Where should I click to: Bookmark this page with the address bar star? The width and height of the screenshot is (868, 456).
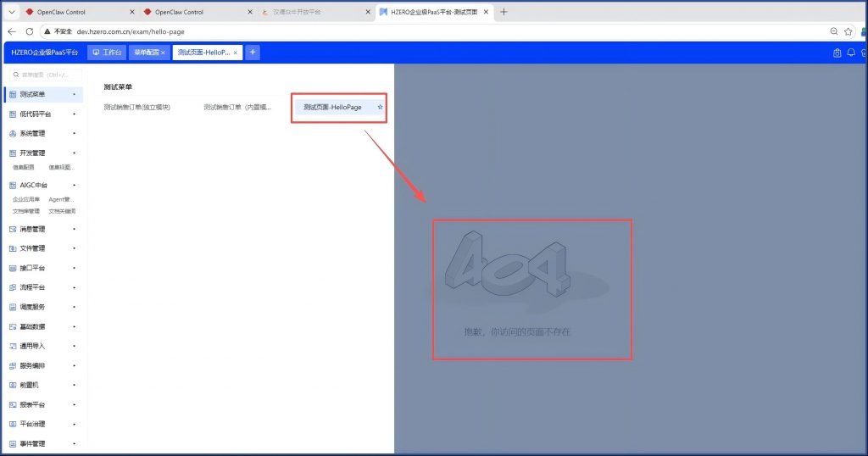(x=849, y=31)
